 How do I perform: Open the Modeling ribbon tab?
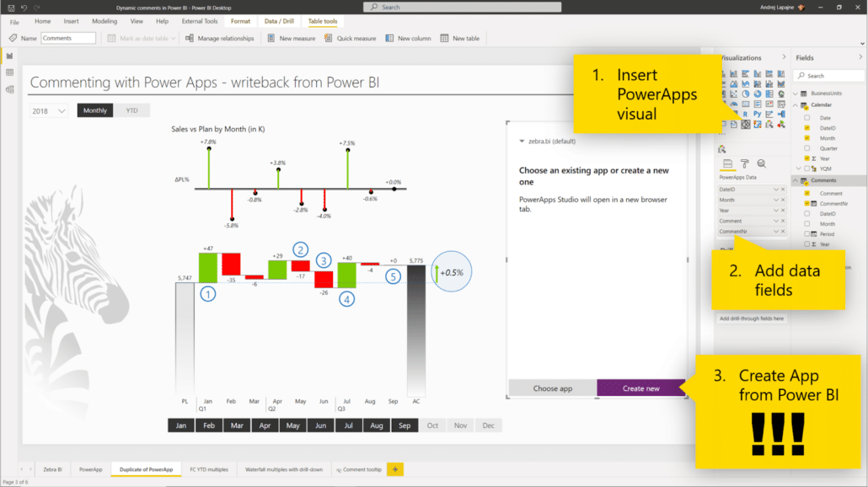104,21
